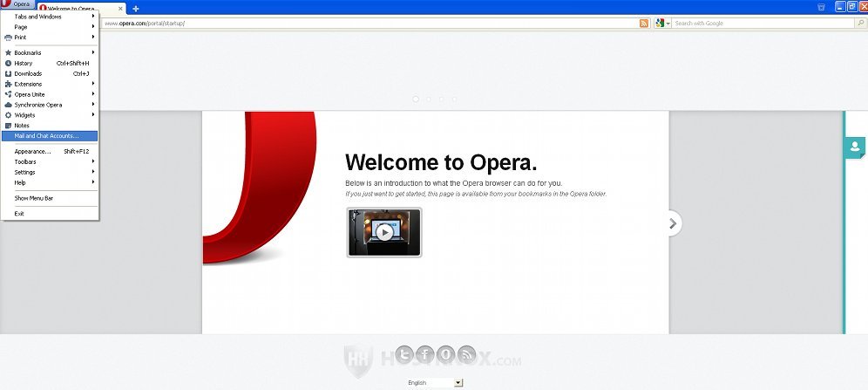
Task: Go to next slide with right chevron
Action: point(673,223)
